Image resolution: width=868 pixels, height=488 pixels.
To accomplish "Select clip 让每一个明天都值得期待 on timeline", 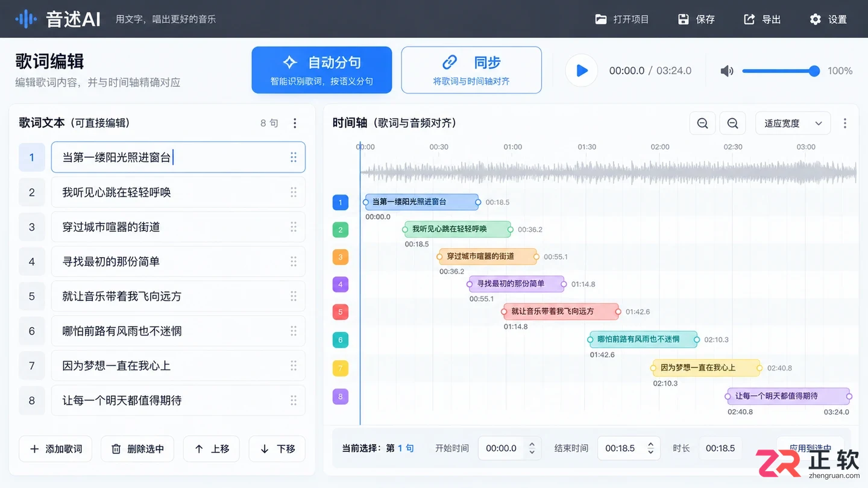I will click(789, 396).
